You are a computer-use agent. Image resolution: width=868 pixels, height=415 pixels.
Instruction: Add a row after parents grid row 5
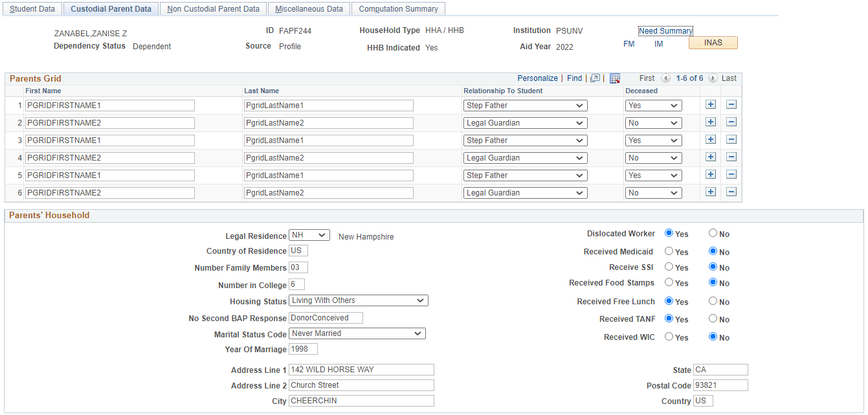coord(710,174)
